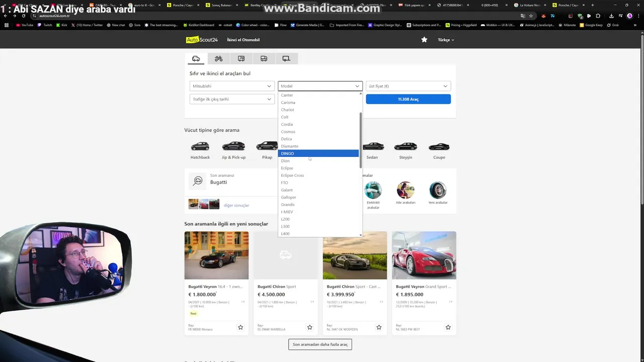The height and width of the screenshot is (362, 644).
Task: Open the last search Bugatti entry
Action: 218,182
